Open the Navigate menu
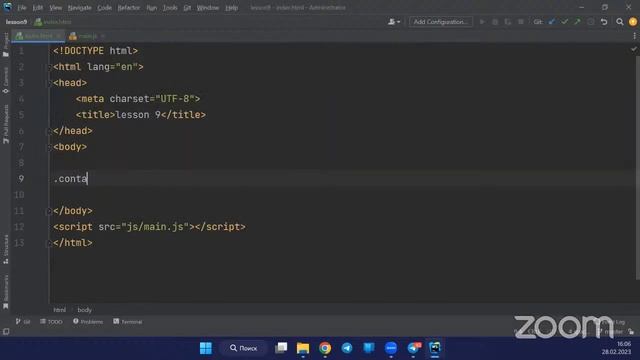This screenshot has width=640, height=360. tap(79, 8)
